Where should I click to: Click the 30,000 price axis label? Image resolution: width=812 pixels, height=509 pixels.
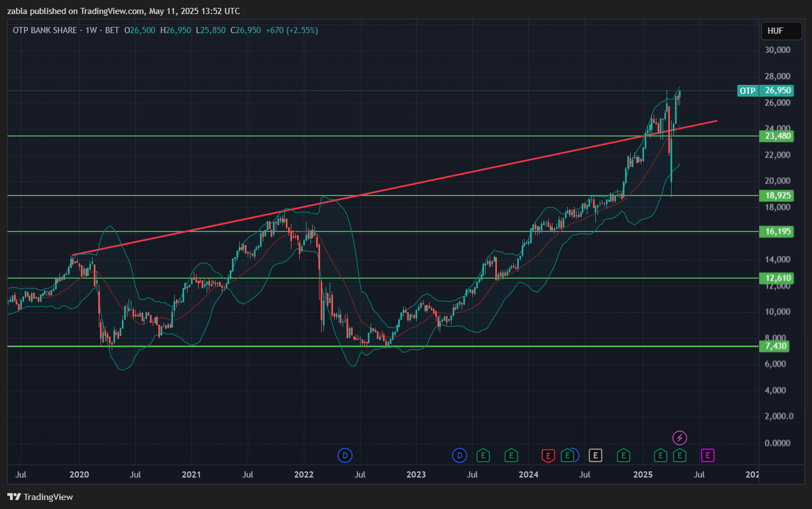778,50
